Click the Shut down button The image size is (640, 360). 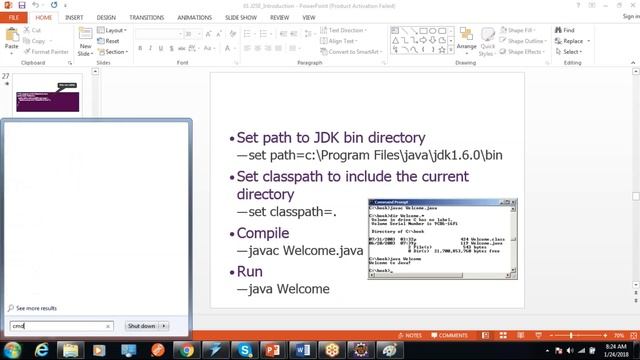coord(142,326)
